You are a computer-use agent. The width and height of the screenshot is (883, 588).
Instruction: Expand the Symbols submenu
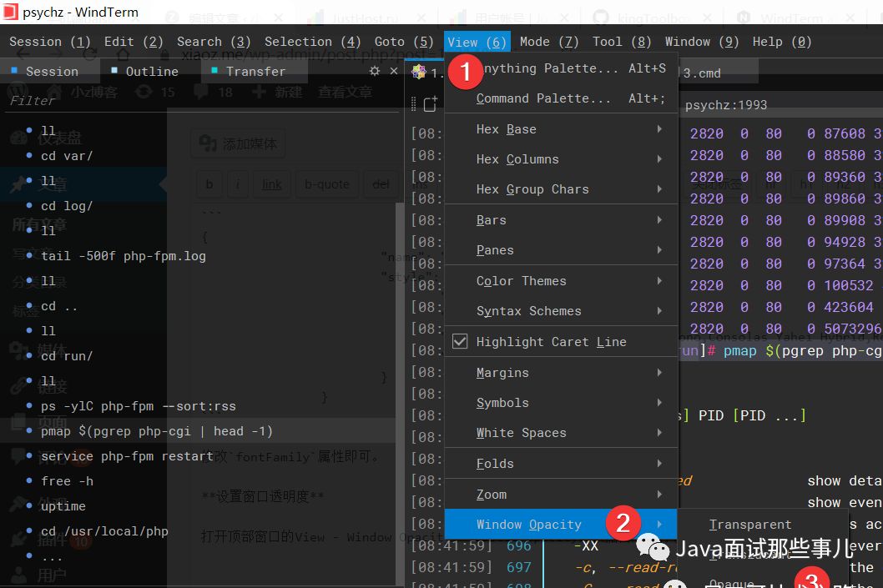pyautogui.click(x=562, y=403)
